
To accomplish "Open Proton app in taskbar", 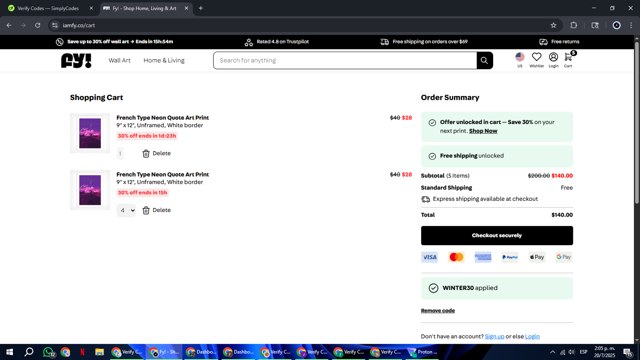I will 423,352.
